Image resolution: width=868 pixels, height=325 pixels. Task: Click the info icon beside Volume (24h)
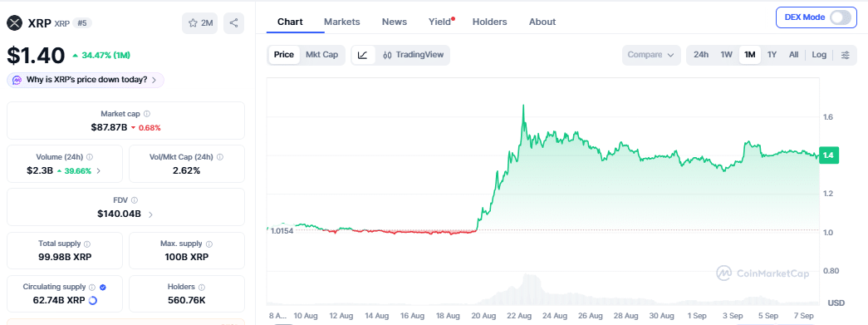(90, 157)
